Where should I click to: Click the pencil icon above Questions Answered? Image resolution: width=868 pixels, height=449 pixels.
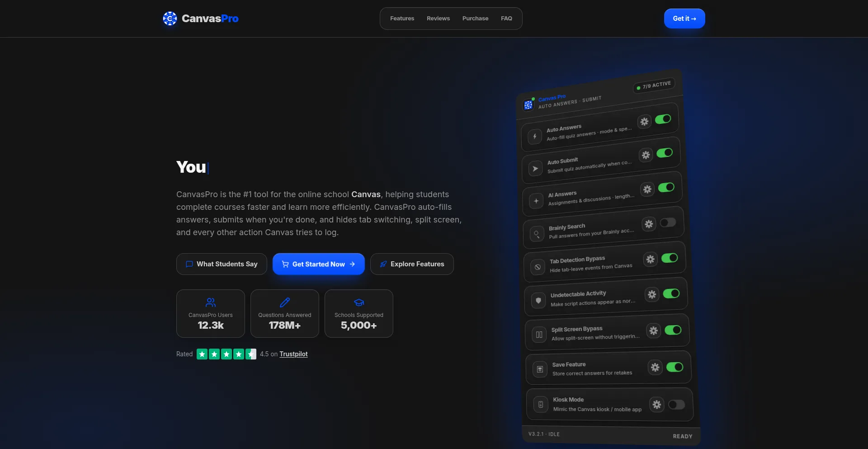[x=285, y=302]
